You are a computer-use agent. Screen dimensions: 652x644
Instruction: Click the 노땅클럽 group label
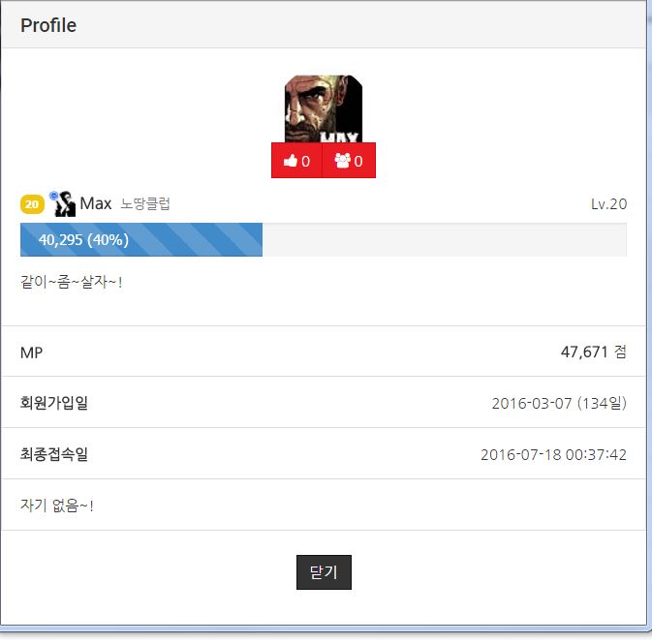pyautogui.click(x=145, y=203)
